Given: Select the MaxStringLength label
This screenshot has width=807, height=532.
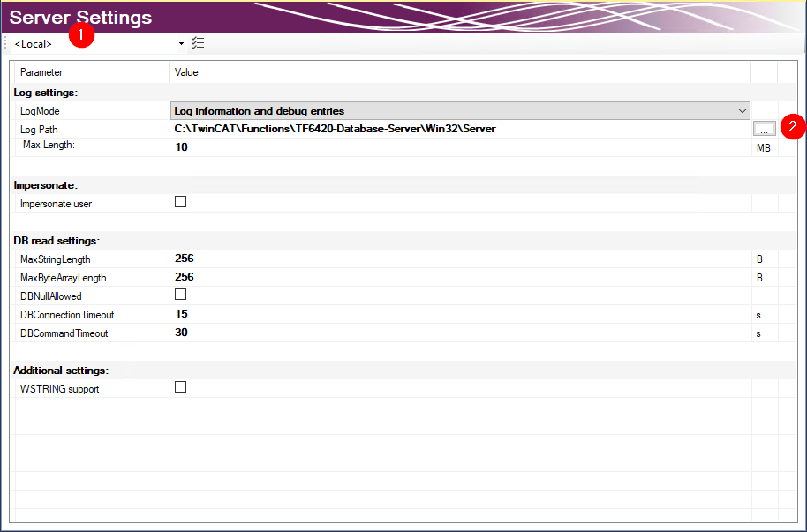Looking at the screenshot, I should tap(55, 259).
